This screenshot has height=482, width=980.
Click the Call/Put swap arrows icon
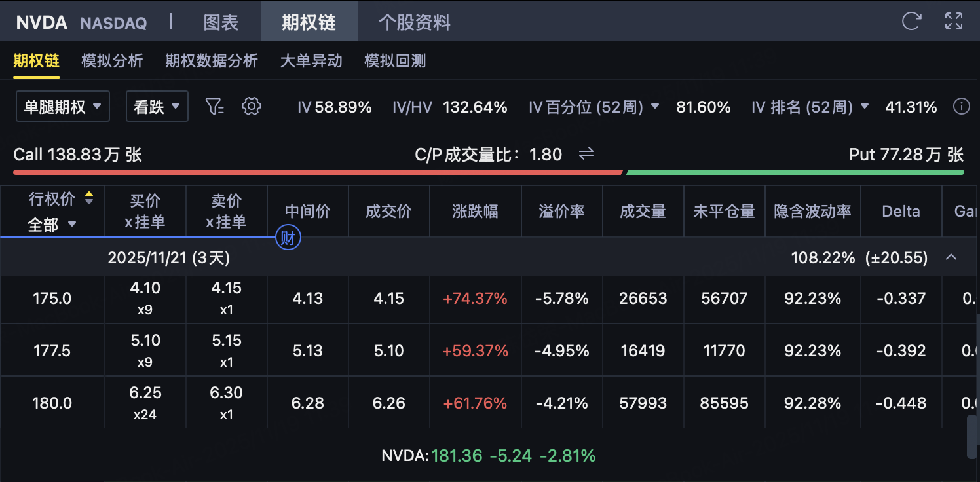pyautogui.click(x=586, y=154)
